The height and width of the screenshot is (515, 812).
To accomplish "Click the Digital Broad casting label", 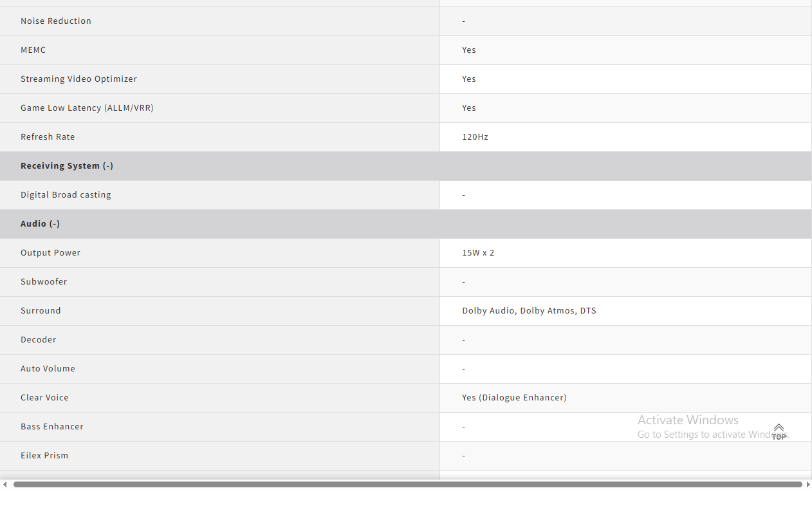I will (x=66, y=195).
